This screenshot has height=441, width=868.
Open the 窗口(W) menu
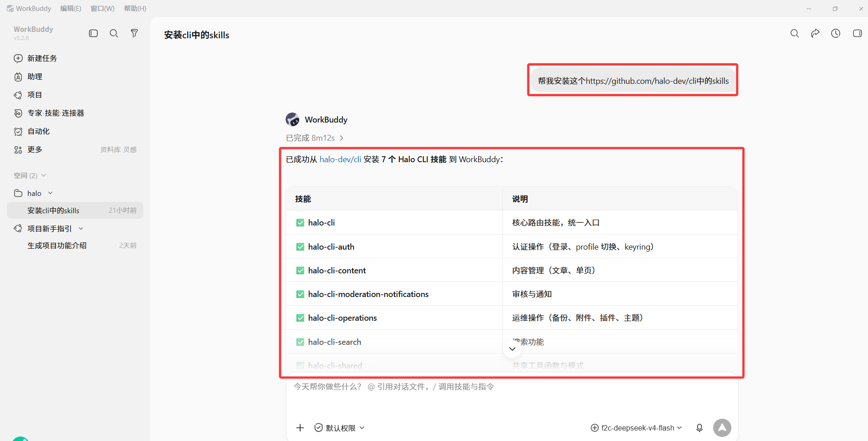[x=102, y=9]
